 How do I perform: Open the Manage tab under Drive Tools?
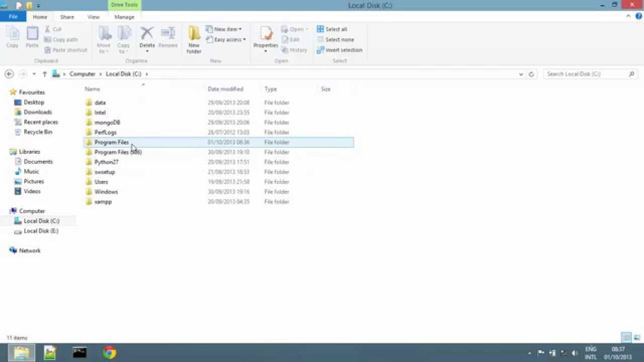(124, 17)
